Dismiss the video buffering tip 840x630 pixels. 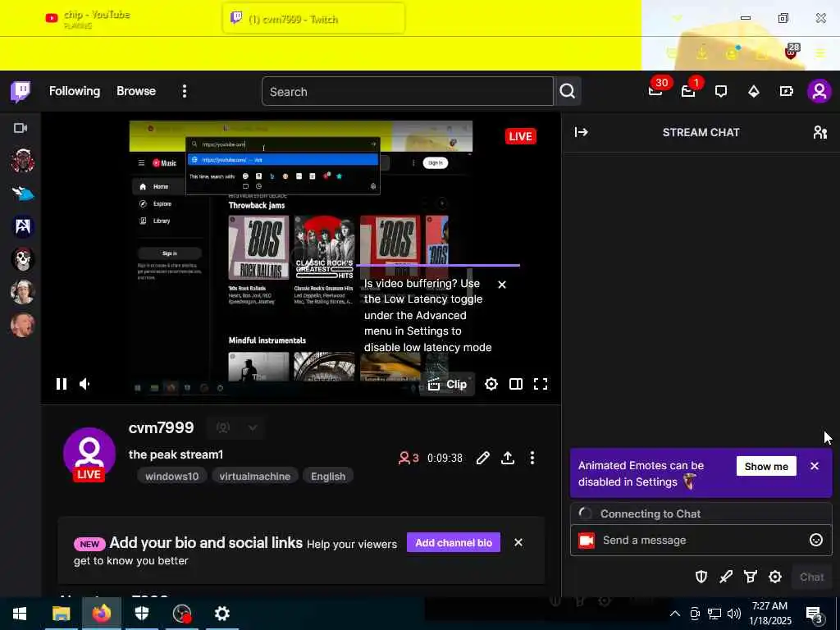[x=502, y=285]
